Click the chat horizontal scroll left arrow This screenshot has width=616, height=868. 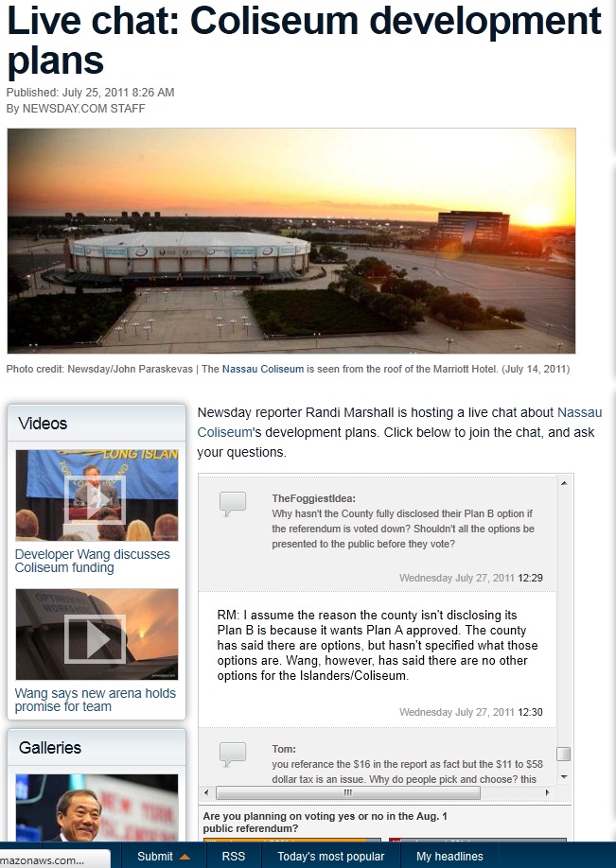pyautogui.click(x=206, y=792)
